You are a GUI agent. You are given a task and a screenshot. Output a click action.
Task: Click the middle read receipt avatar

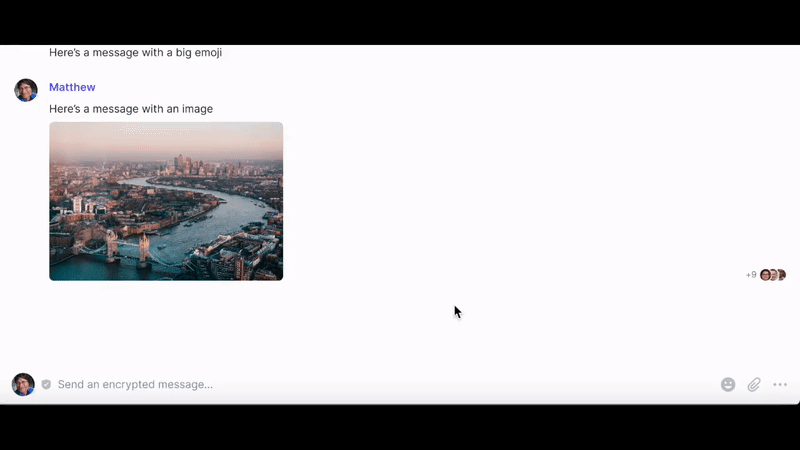pos(773,275)
